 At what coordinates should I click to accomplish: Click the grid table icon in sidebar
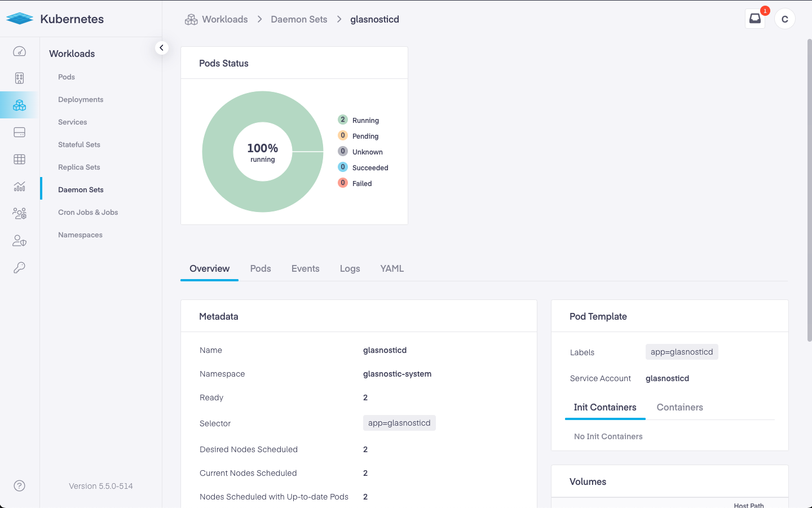[x=19, y=160]
